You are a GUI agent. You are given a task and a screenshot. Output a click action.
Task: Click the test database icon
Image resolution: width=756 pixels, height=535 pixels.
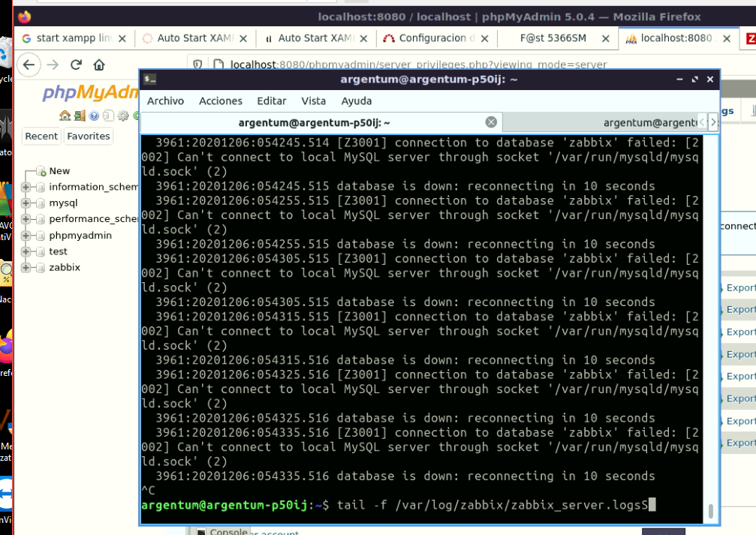tap(41, 251)
